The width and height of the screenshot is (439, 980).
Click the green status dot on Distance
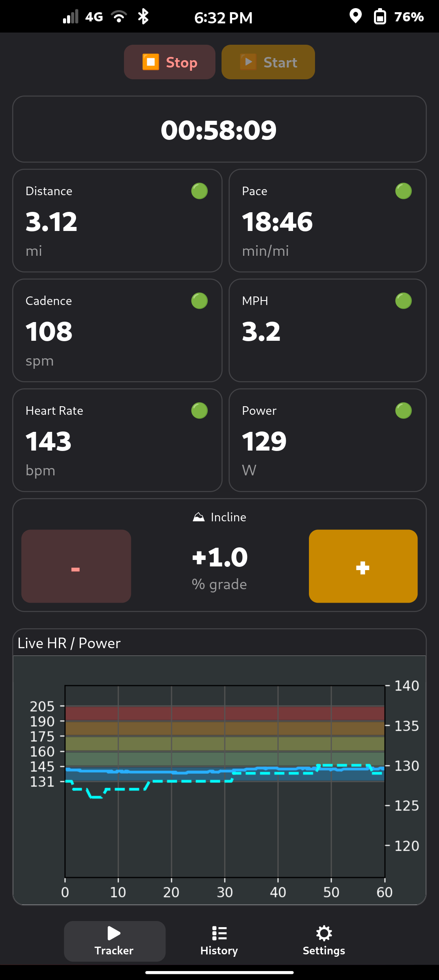(x=200, y=191)
